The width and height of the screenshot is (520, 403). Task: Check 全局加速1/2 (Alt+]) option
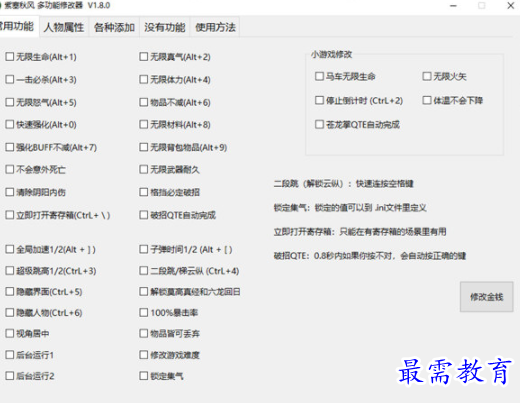[x=10, y=249]
